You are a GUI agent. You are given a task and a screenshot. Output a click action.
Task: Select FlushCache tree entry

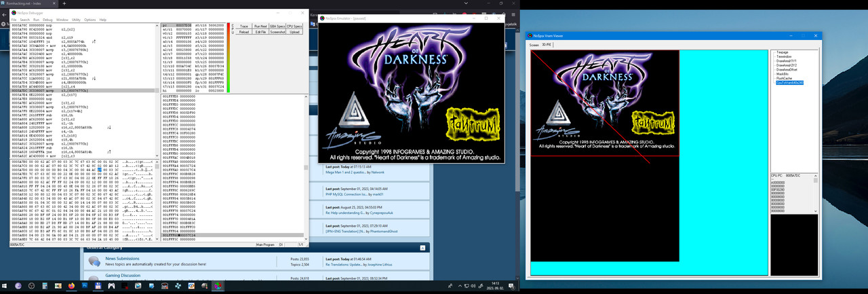point(784,78)
